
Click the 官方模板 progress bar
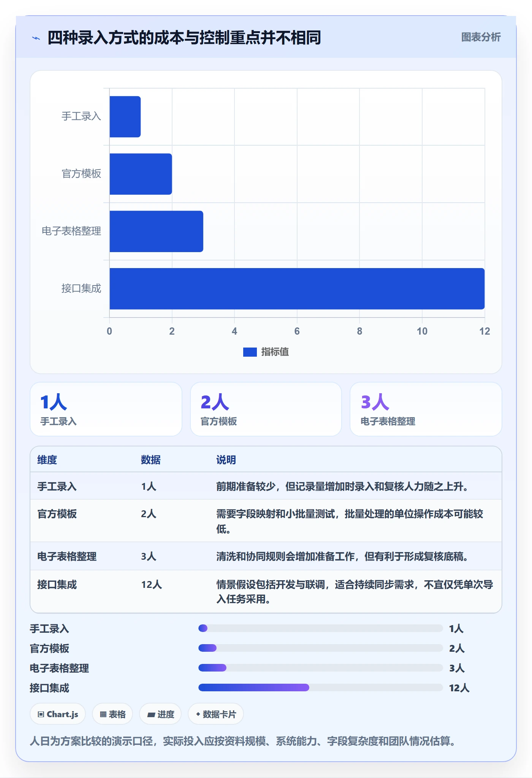(x=321, y=648)
